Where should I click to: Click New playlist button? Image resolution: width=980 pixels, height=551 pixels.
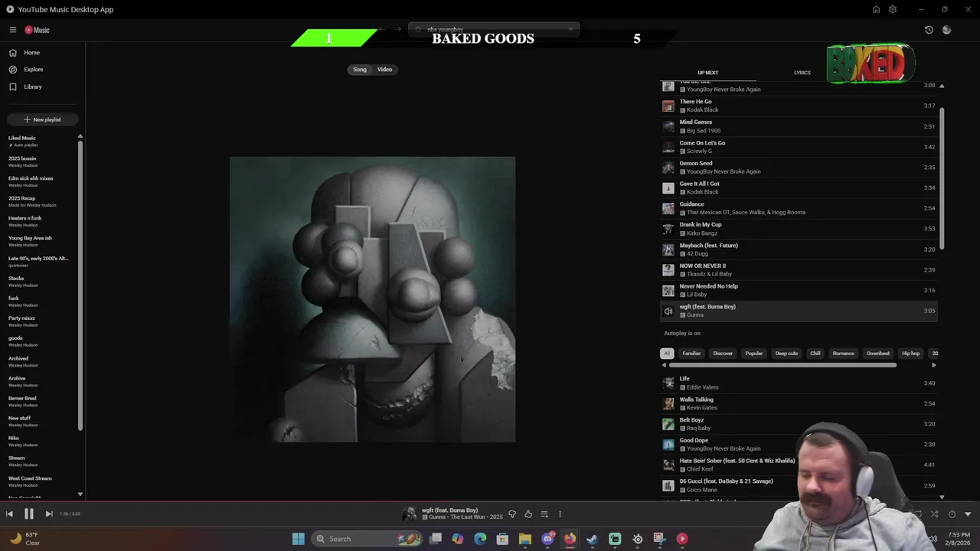(x=42, y=119)
